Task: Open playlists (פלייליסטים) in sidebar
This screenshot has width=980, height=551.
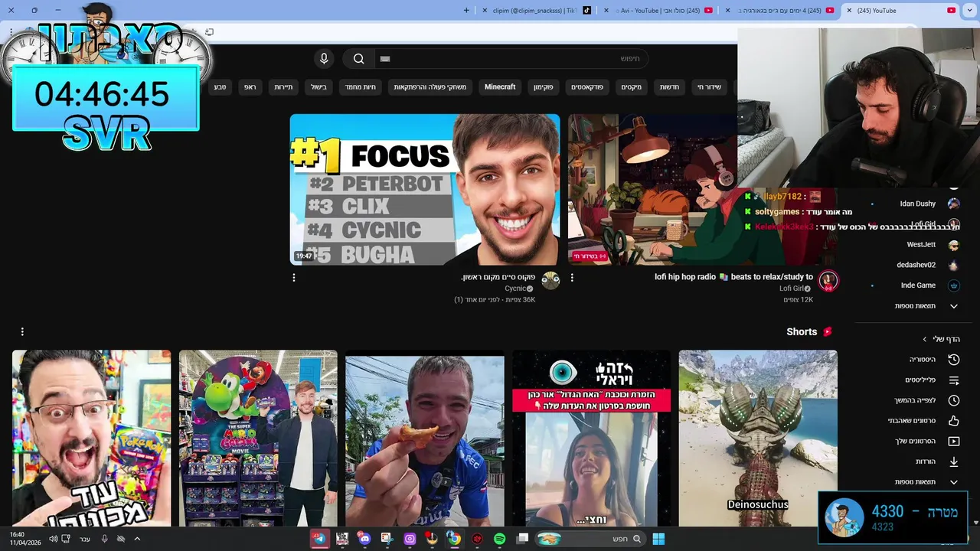Action: (x=932, y=380)
